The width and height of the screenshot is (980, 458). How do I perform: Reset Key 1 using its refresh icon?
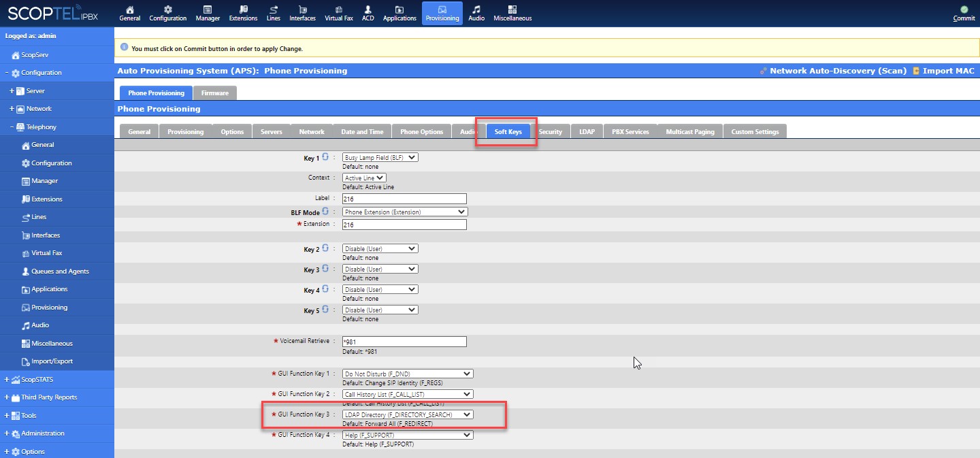(325, 157)
